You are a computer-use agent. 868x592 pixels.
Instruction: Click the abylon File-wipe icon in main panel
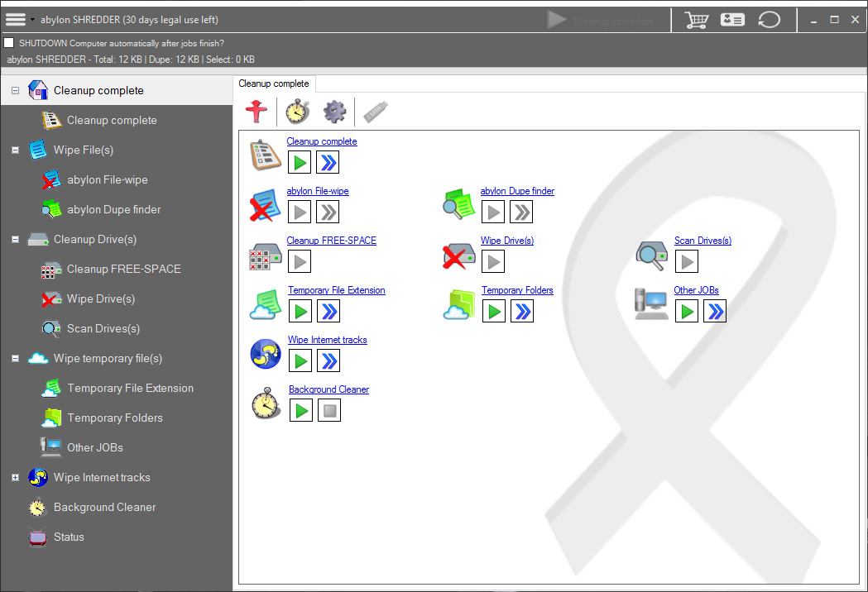pyautogui.click(x=265, y=205)
